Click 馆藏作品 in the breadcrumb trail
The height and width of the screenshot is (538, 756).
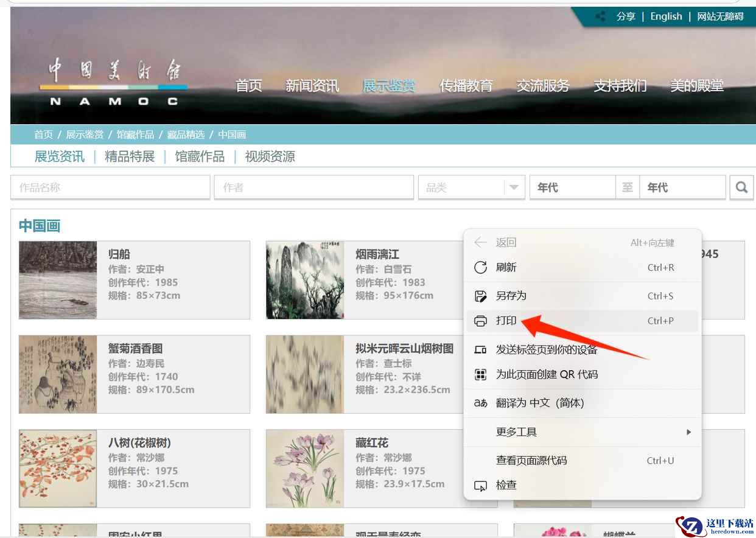pos(135,134)
